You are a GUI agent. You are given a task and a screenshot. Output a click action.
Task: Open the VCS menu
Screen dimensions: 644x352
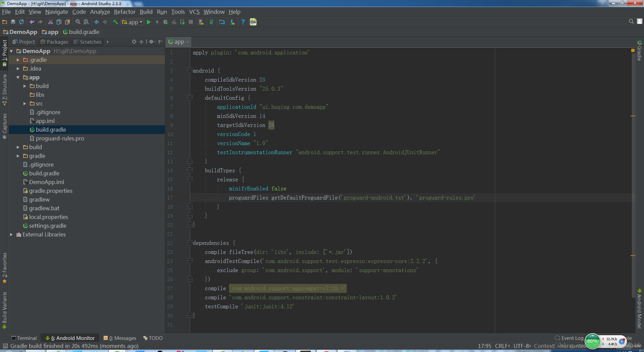click(194, 12)
